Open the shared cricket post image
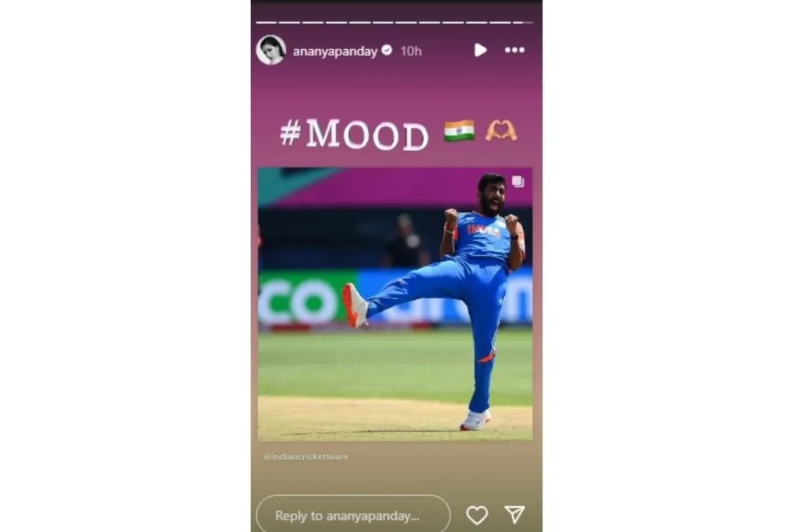This screenshot has width=798, height=532. 395,304
